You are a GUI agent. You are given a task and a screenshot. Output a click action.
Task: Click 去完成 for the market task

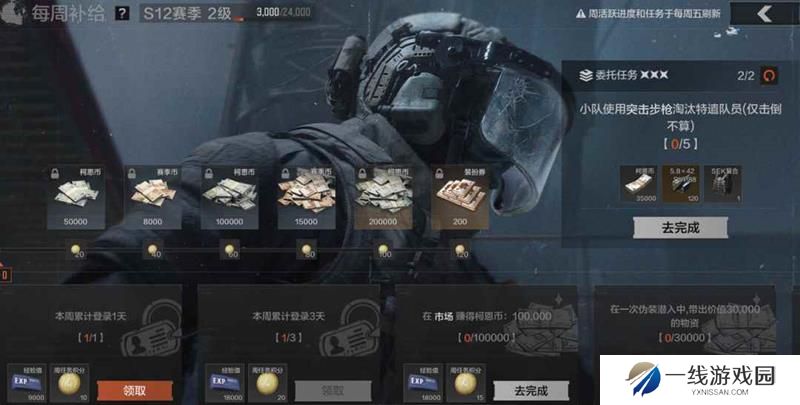click(531, 391)
